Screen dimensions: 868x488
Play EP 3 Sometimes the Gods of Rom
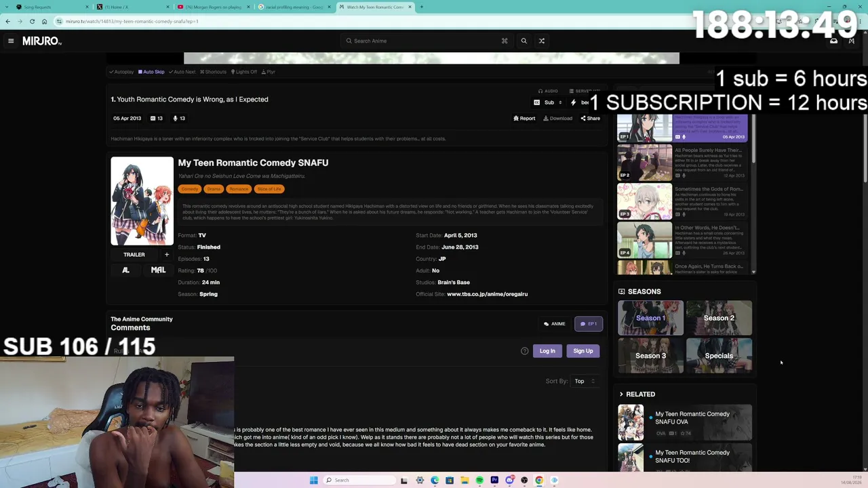click(x=682, y=201)
